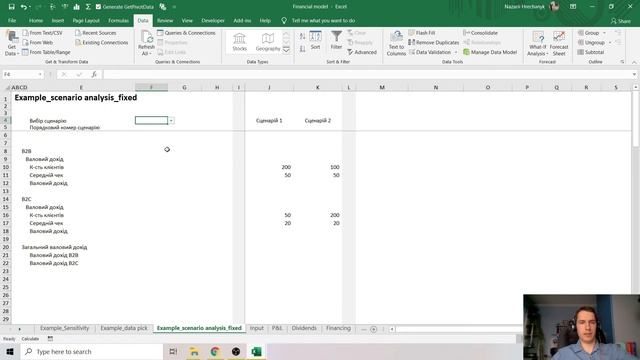Click Calculate in the status bar
640x360 pixels.
[30, 339]
